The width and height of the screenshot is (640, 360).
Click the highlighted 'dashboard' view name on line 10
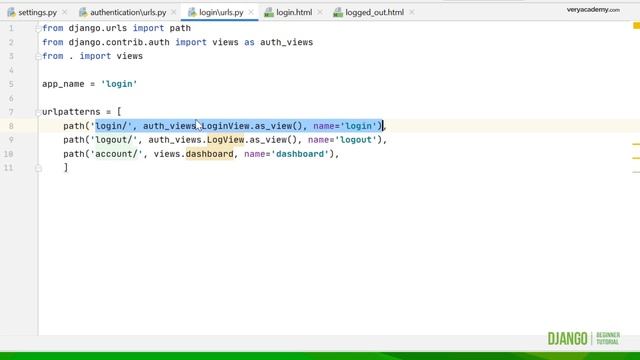[209, 154]
